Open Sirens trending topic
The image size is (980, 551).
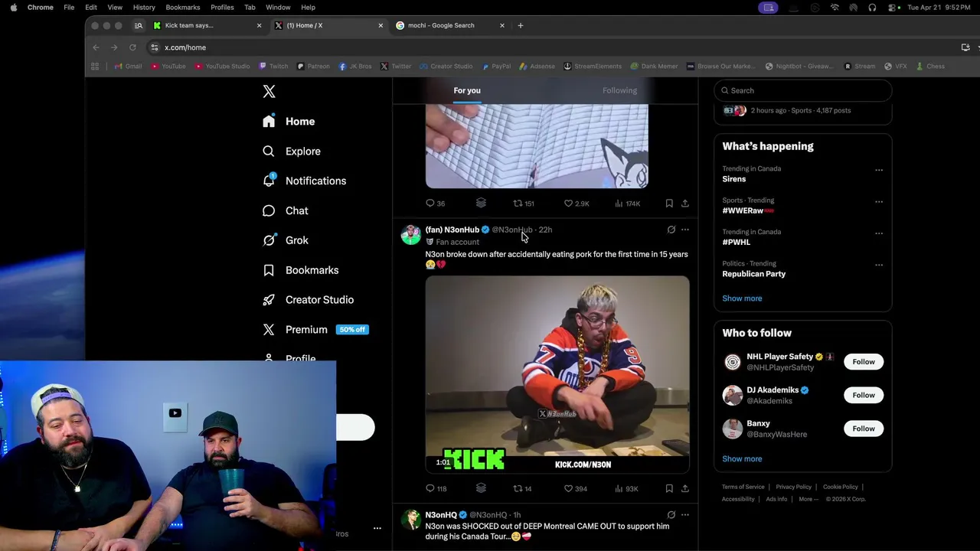coord(733,179)
